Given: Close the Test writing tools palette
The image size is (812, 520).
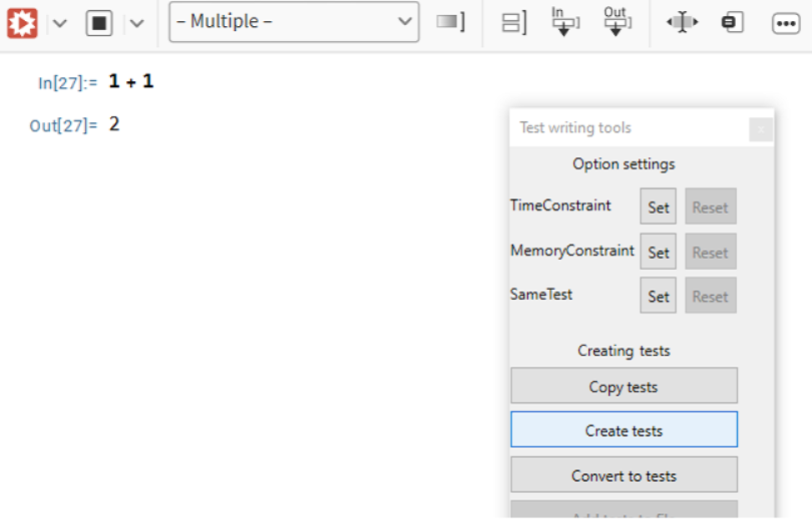Looking at the screenshot, I should pyautogui.click(x=760, y=130).
